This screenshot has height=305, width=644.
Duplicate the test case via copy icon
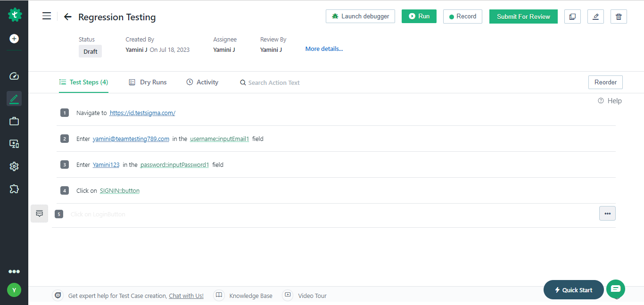pyautogui.click(x=572, y=16)
